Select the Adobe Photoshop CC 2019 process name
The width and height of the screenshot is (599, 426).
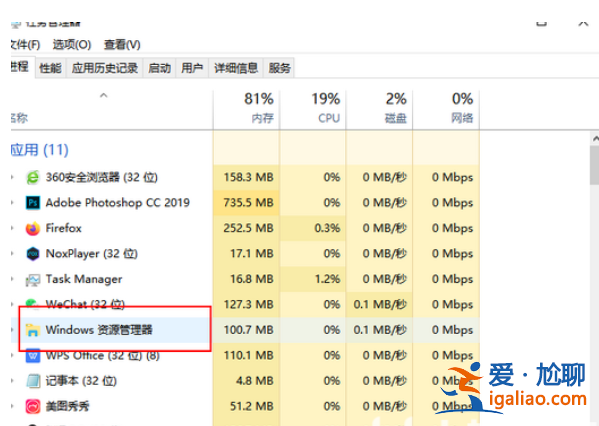pos(118,202)
